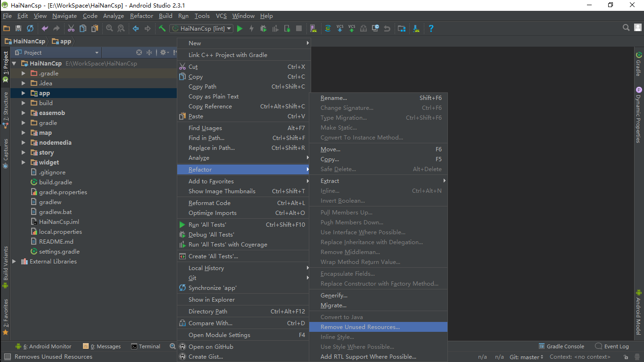The image size is (644, 362).
Task: Open Project Structure toolbar icon
Action: (x=401, y=28)
